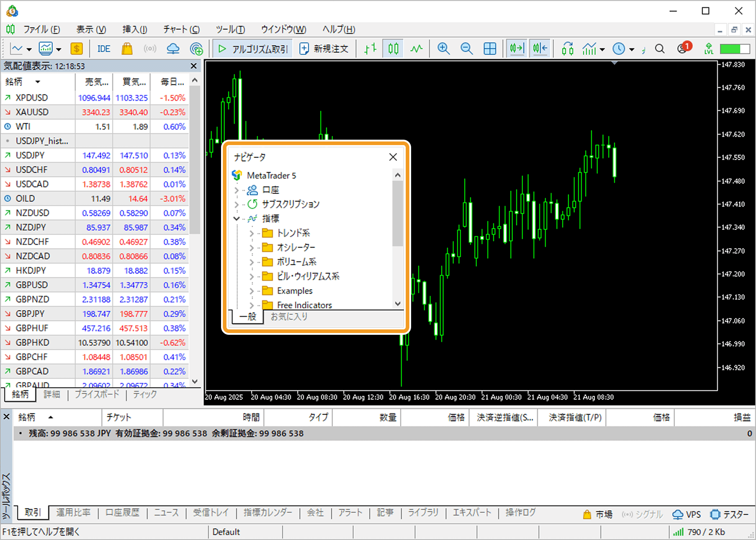756x540 pixels.
Task: Click the VPS cloud icon in toolbar
Action: point(173,49)
